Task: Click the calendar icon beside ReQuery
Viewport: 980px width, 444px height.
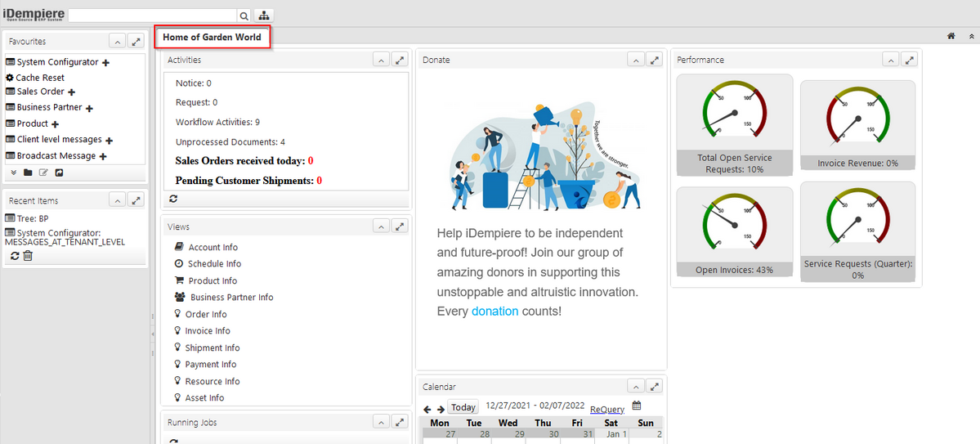Action: (637, 406)
